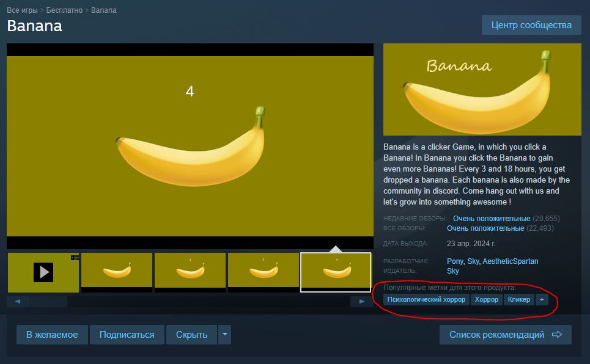Select the Кликер tag
The width and height of the screenshot is (590, 364).
tap(519, 300)
